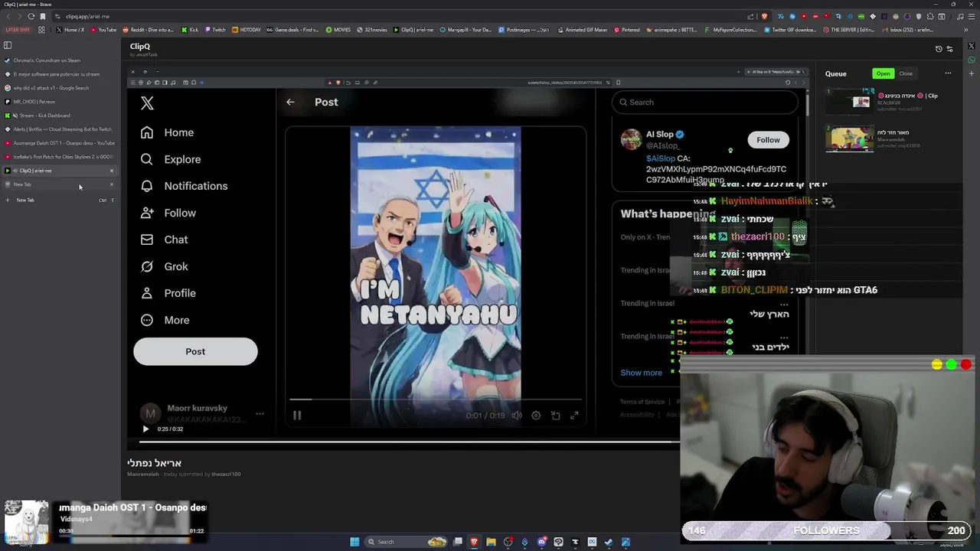Close the ClipQ | ariel-me tab

(x=112, y=171)
